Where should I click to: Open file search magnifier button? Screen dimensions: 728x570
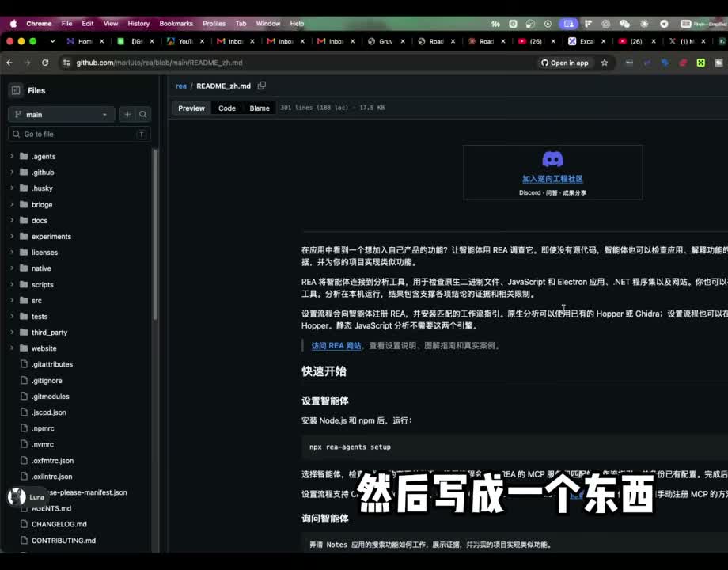(143, 114)
